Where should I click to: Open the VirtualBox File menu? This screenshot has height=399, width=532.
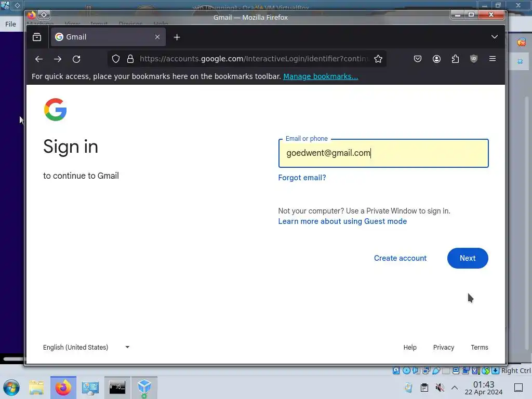(10, 24)
